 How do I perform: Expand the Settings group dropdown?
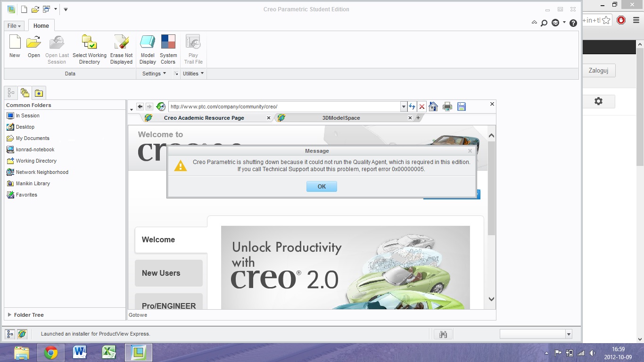(x=154, y=74)
